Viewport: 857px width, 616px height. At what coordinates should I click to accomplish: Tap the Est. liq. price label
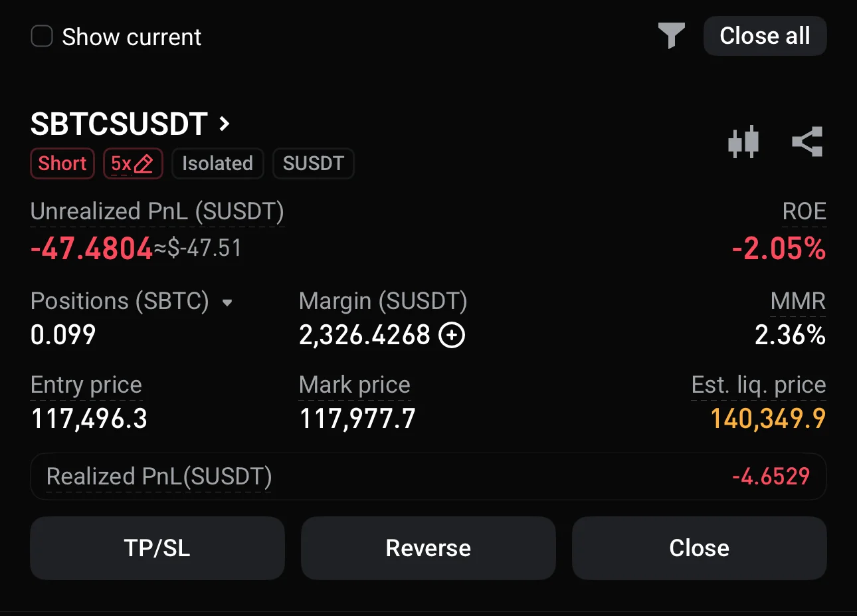pos(758,385)
